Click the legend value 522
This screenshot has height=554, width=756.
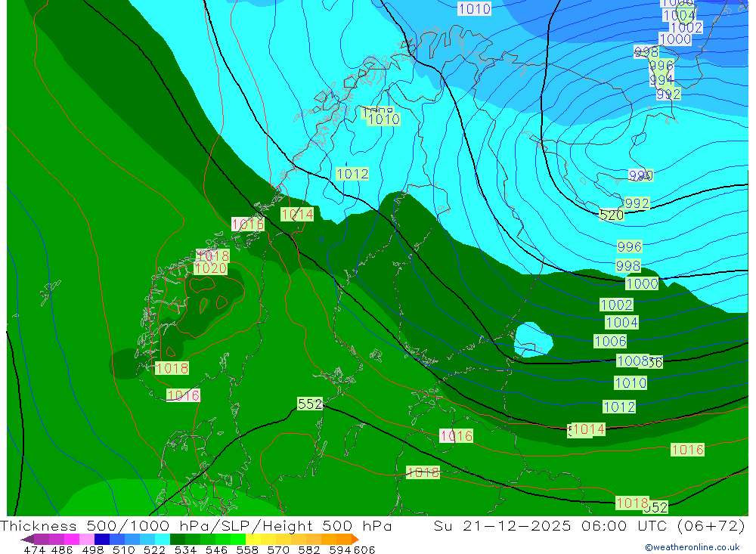click(x=155, y=549)
